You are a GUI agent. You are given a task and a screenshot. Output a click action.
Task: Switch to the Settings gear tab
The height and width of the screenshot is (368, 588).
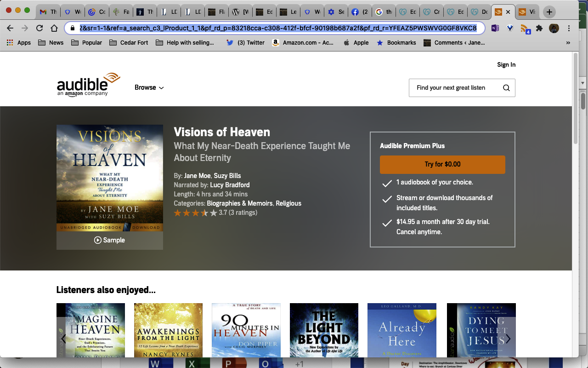[336, 12]
